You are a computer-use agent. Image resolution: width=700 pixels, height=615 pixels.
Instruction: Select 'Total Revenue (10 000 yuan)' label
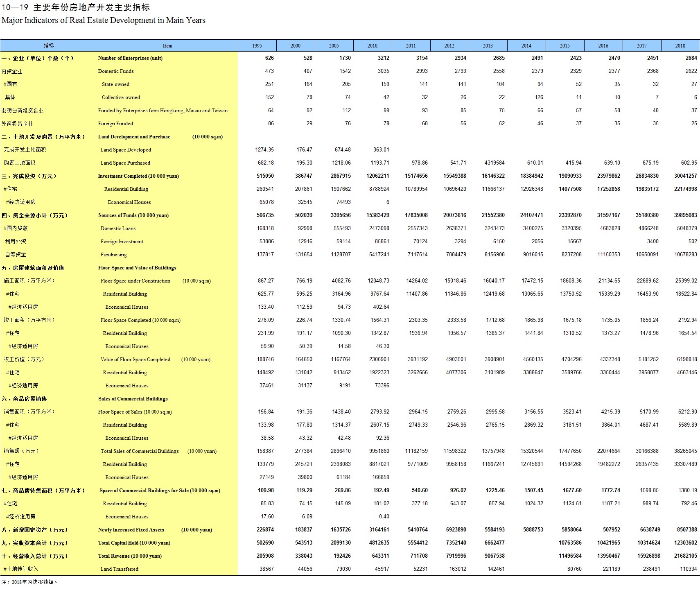(130, 556)
